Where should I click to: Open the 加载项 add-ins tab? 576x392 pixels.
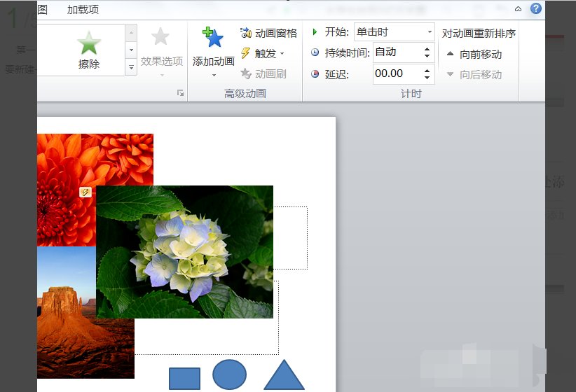click(83, 10)
